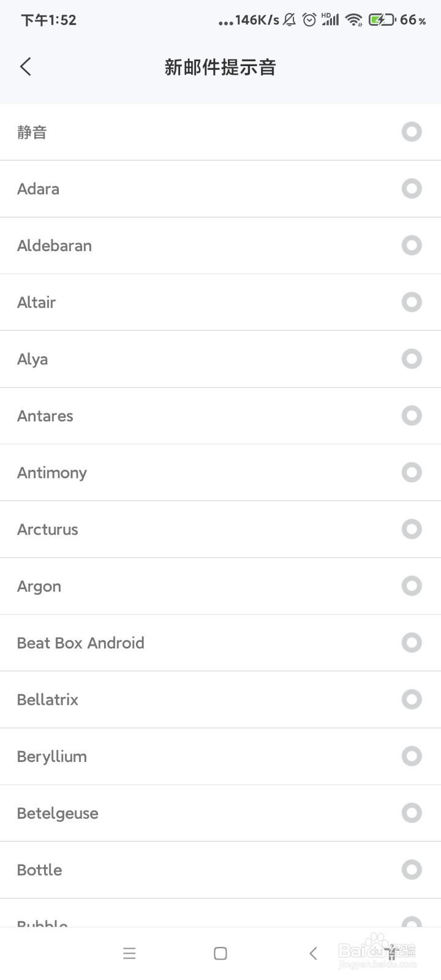The height and width of the screenshot is (980, 441).
Task: Tap the battery status icon
Action: (382, 20)
